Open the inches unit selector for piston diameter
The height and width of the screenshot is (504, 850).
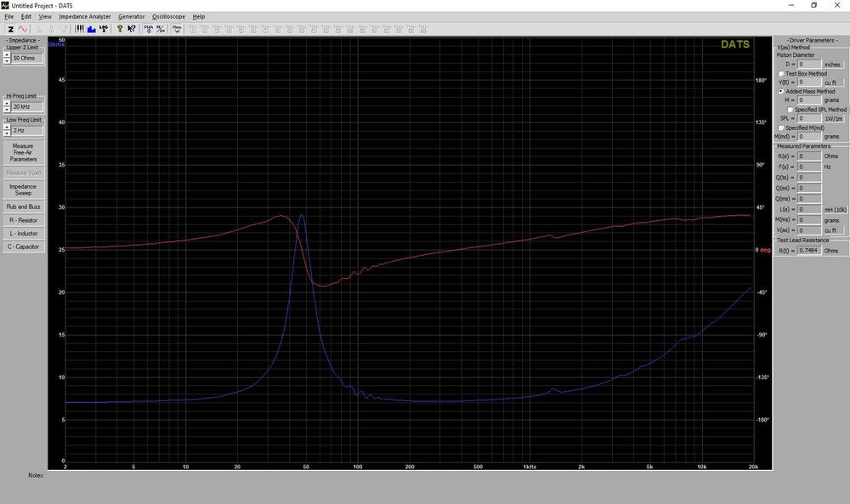pyautogui.click(x=833, y=65)
